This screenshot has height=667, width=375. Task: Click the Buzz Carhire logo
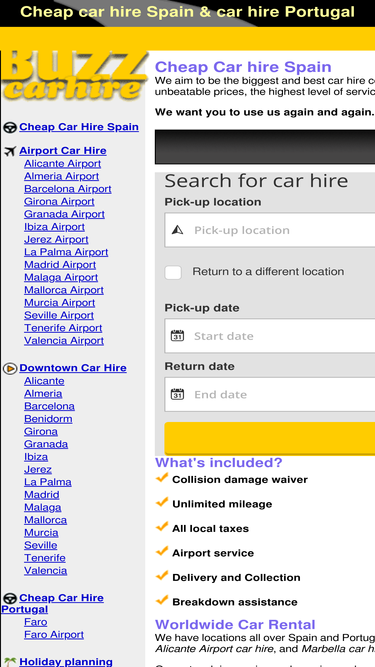pos(74,76)
